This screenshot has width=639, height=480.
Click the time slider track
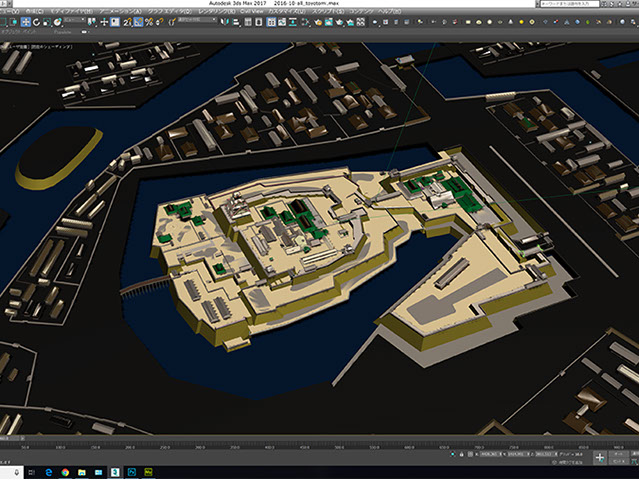coord(320,439)
